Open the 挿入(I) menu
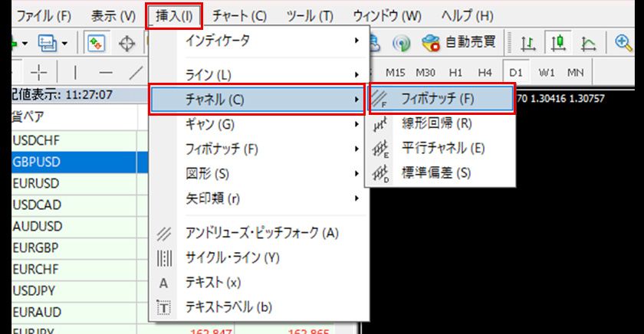This screenshot has height=334, width=644. (x=174, y=16)
